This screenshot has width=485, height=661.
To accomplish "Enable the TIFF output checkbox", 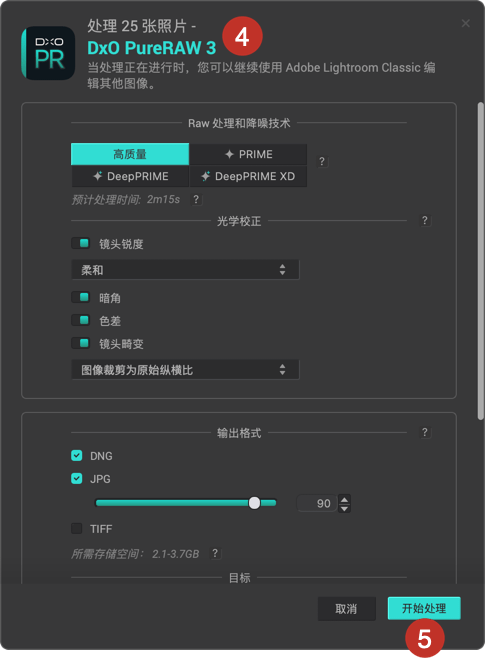I will (77, 529).
